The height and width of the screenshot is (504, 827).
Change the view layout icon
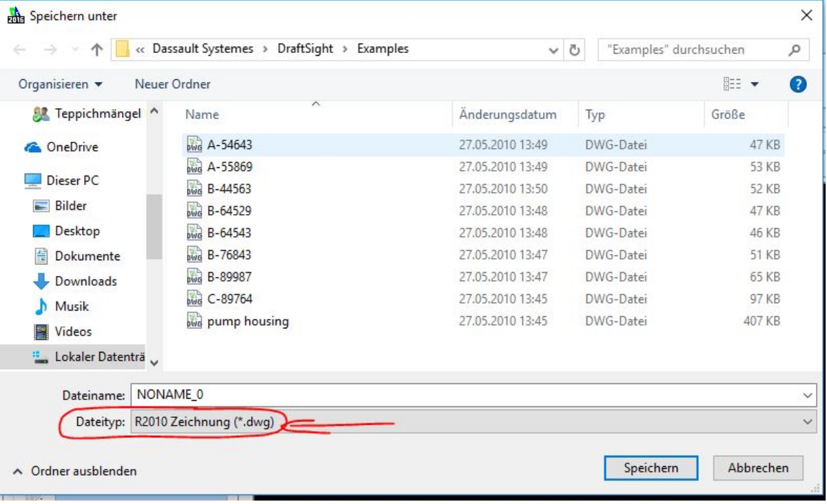tap(731, 85)
